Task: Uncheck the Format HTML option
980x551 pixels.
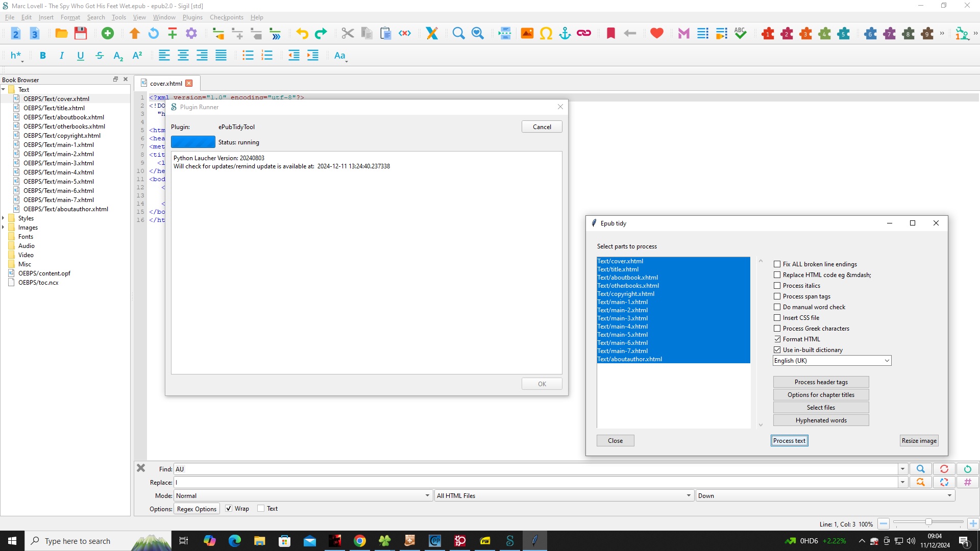Action: tap(777, 339)
